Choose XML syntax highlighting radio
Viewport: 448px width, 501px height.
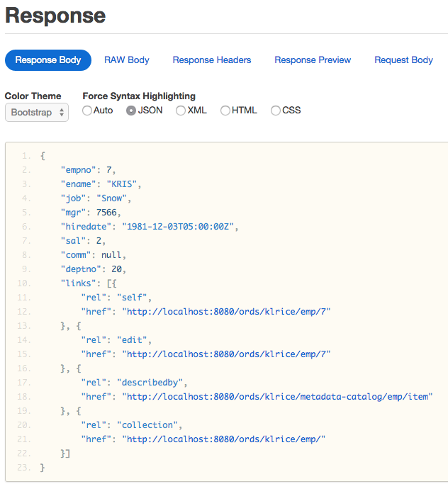pos(181,111)
